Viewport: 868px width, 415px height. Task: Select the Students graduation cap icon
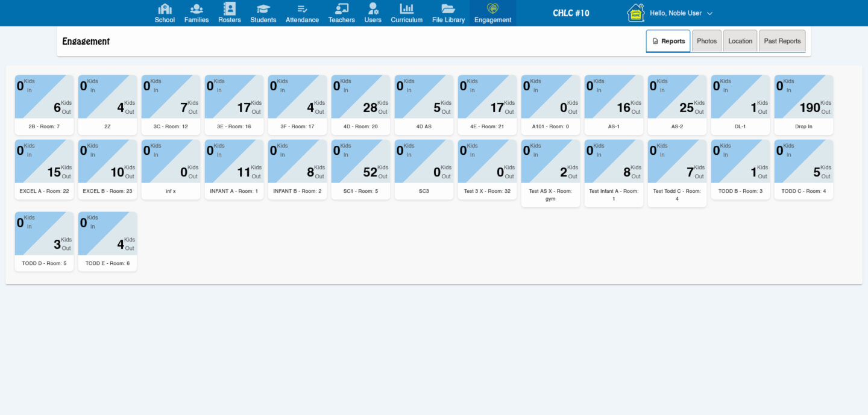point(263,9)
